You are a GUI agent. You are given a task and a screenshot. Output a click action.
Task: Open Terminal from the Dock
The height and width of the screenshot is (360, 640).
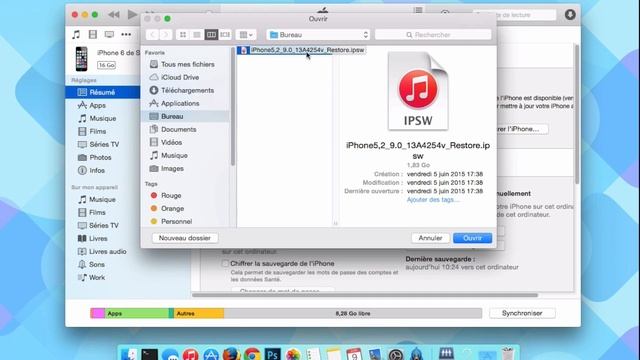coord(149,354)
